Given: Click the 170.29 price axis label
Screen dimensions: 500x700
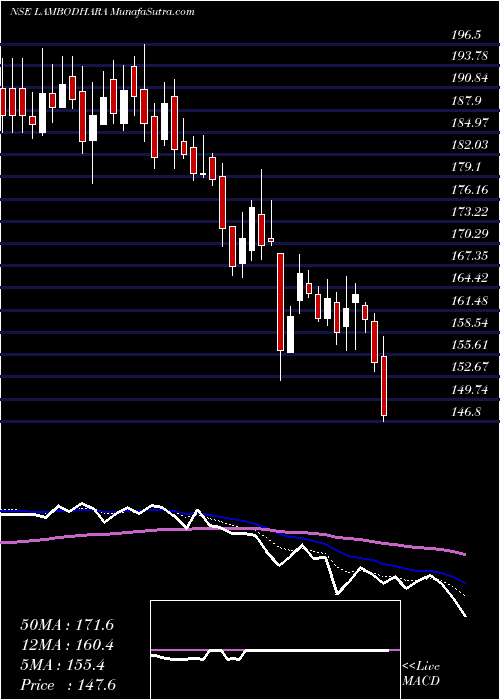Looking at the screenshot, I should click(x=470, y=234).
